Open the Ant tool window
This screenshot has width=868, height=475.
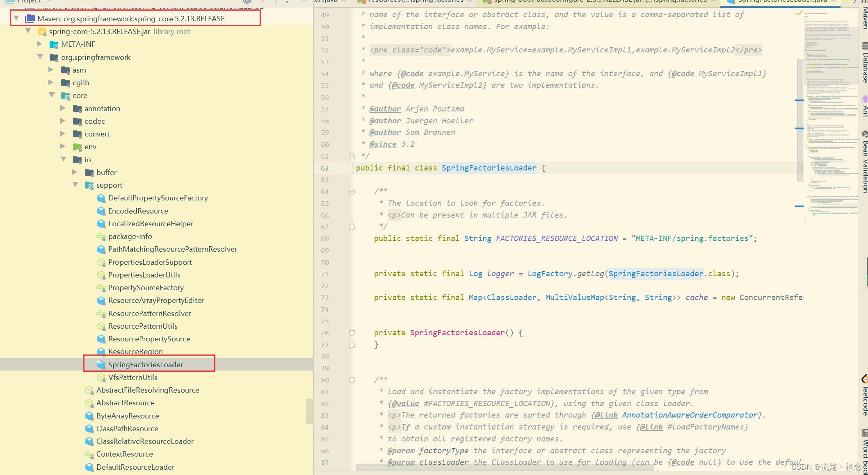point(864,107)
